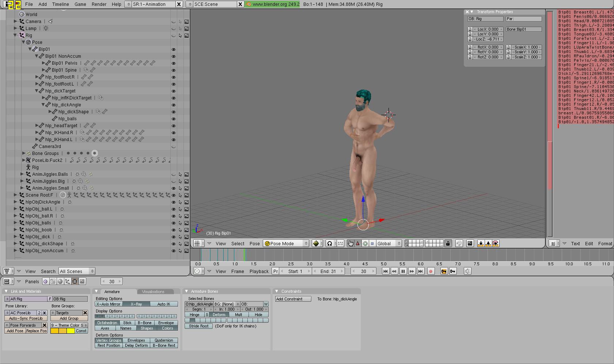Viewport: 614px width, 364px height.
Task: Open the Global orientation dropdown
Action: [x=389, y=243]
